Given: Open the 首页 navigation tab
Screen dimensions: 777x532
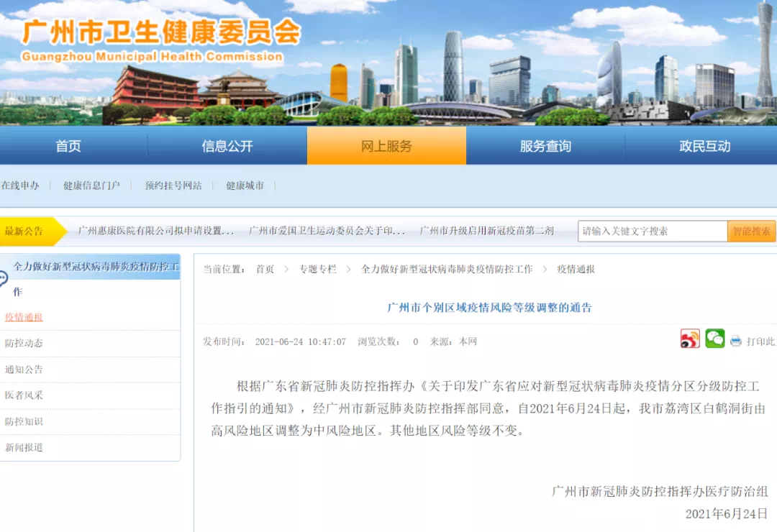Looking at the screenshot, I should (68, 147).
